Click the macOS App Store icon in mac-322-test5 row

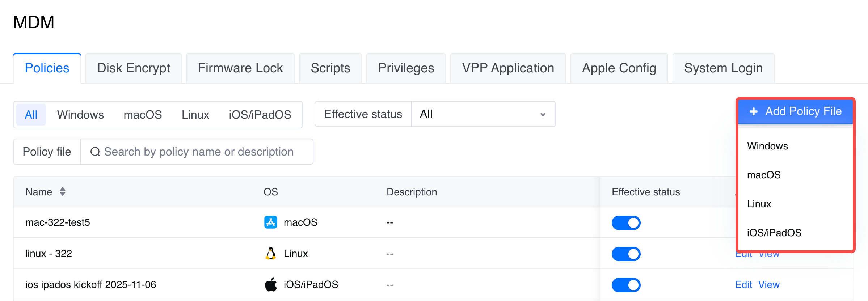click(x=270, y=222)
